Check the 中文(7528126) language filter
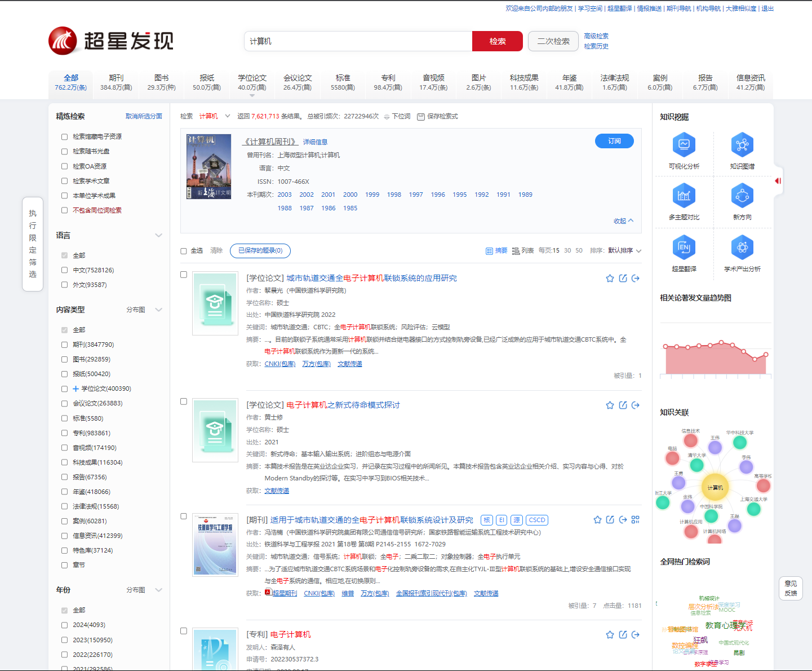This screenshot has width=812, height=671. tap(64, 270)
